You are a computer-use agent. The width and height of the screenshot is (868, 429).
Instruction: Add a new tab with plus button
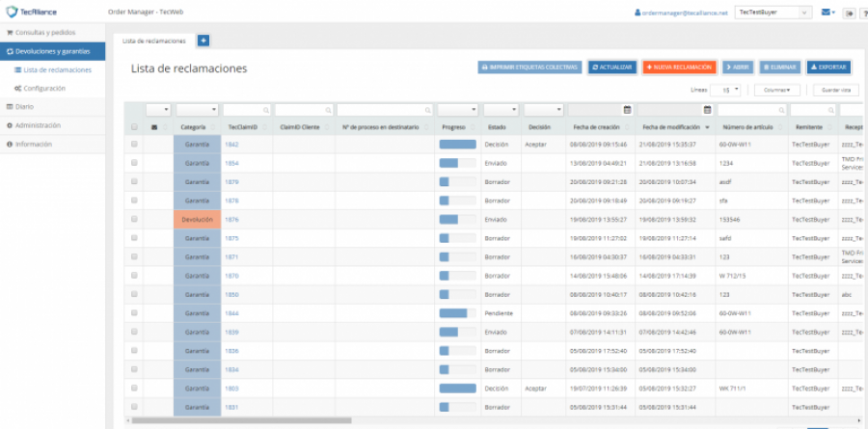click(x=203, y=40)
